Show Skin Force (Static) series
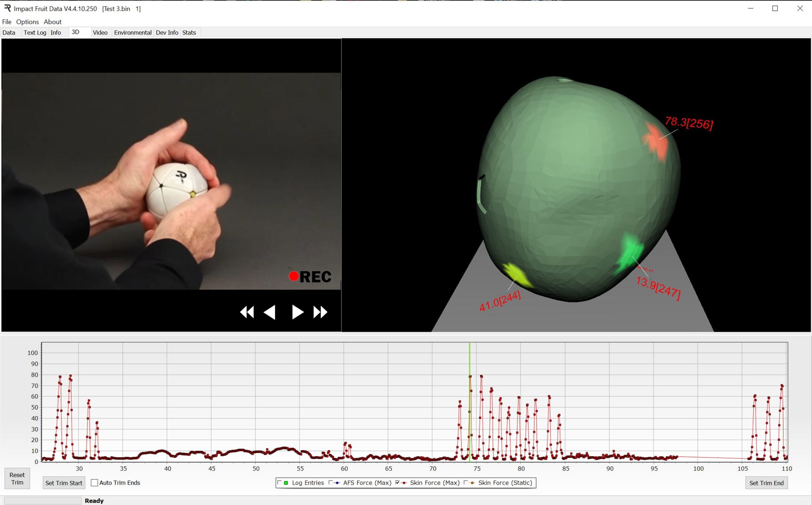The image size is (812, 505). click(466, 482)
